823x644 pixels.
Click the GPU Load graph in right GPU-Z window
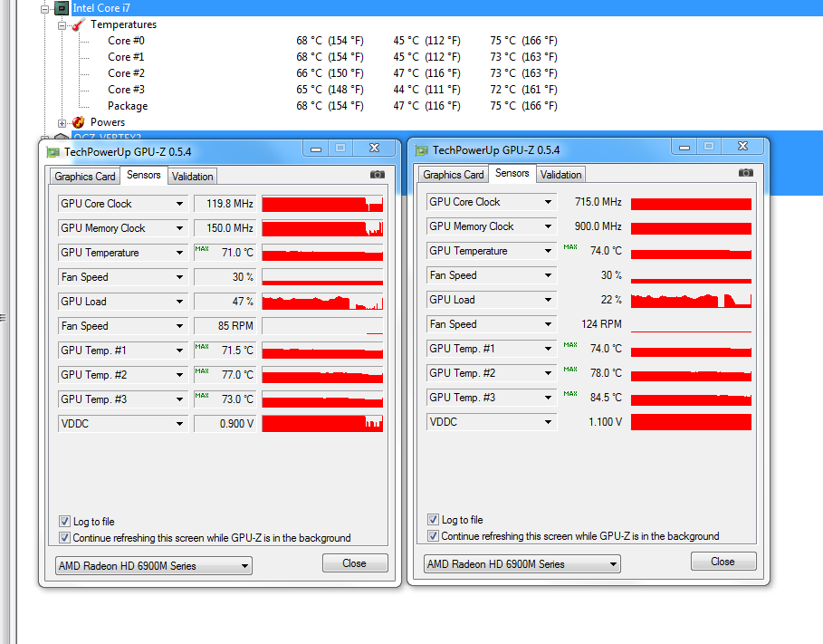(691, 301)
